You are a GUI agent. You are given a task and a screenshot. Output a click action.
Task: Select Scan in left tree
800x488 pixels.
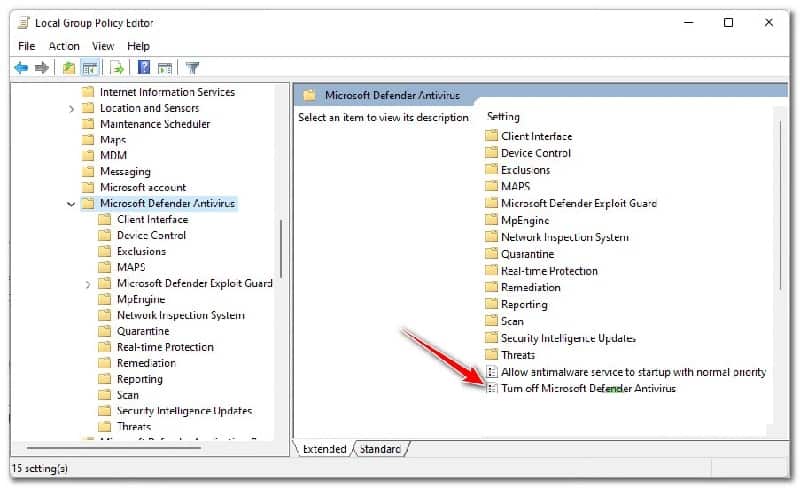pos(128,395)
